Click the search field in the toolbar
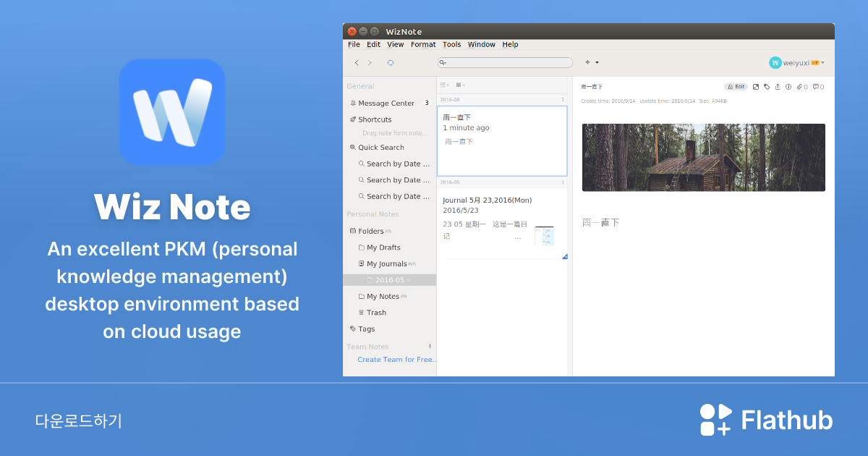This screenshot has width=868, height=456. pos(504,62)
